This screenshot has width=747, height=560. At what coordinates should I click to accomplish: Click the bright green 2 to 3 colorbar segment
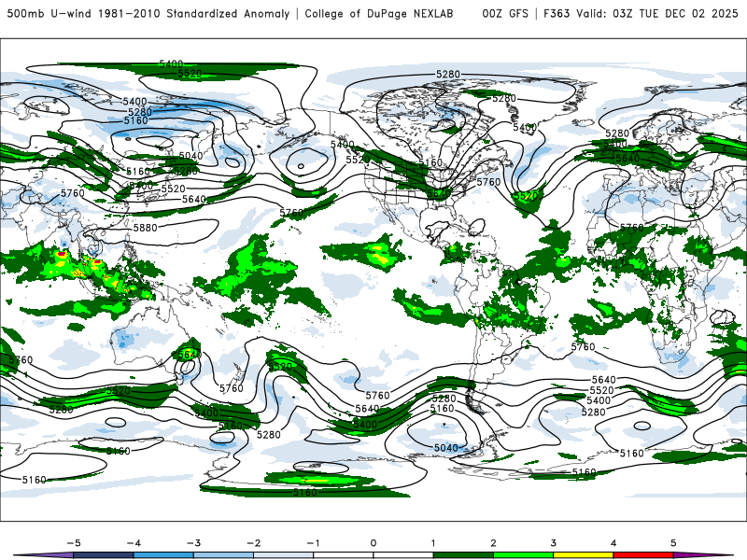point(523,555)
